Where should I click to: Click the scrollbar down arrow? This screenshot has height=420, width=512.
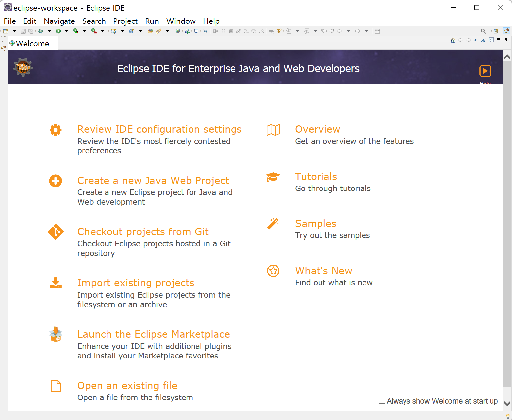507,403
